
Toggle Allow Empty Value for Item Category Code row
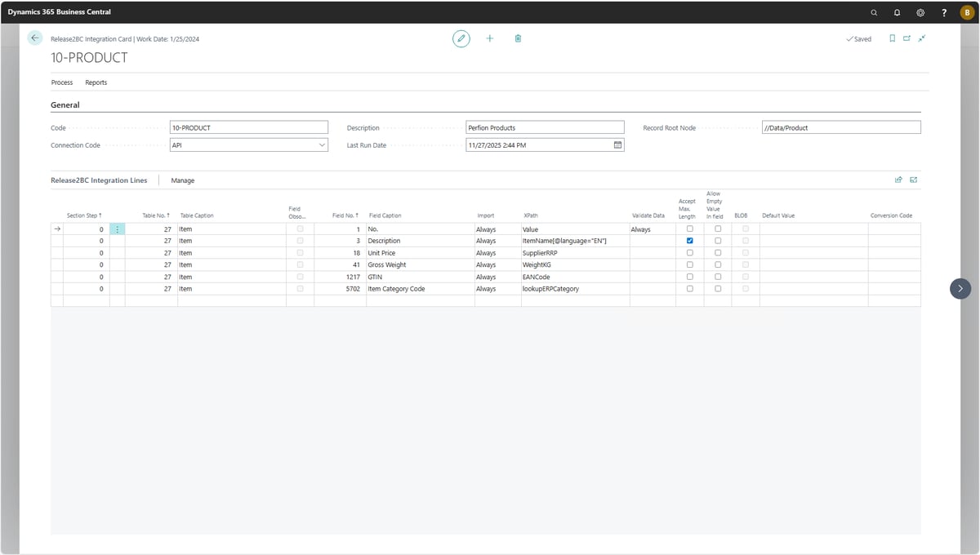[718, 288]
